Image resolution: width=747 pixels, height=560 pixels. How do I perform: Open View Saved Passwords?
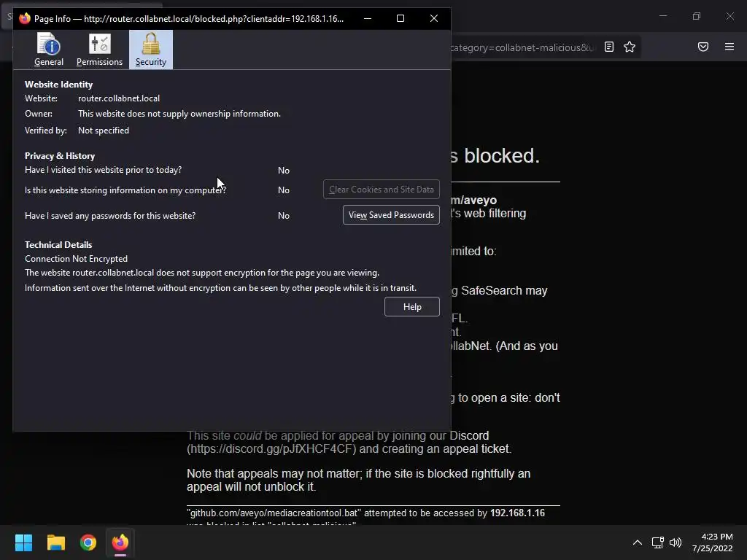(391, 215)
